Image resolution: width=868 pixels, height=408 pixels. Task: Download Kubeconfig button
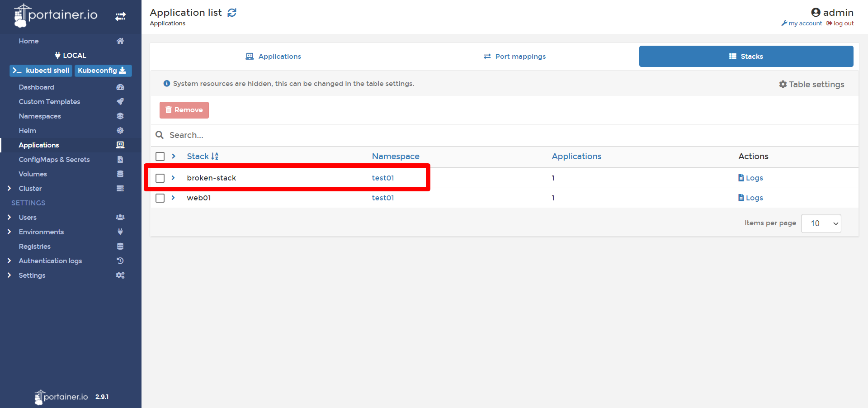pos(103,71)
